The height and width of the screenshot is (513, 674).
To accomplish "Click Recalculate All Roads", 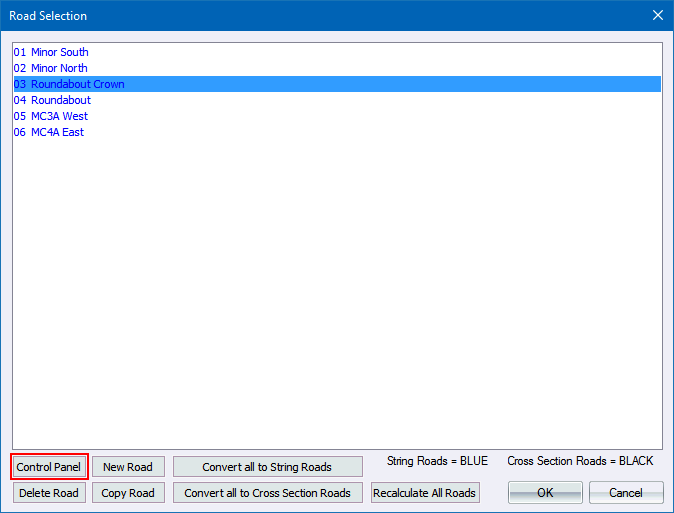I will pyautogui.click(x=425, y=493).
